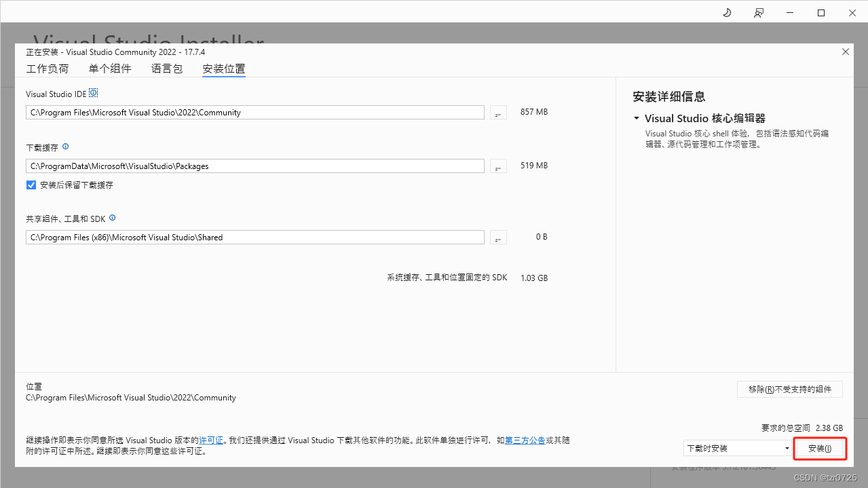Toggle the dark theme moon icon

pyautogui.click(x=727, y=12)
